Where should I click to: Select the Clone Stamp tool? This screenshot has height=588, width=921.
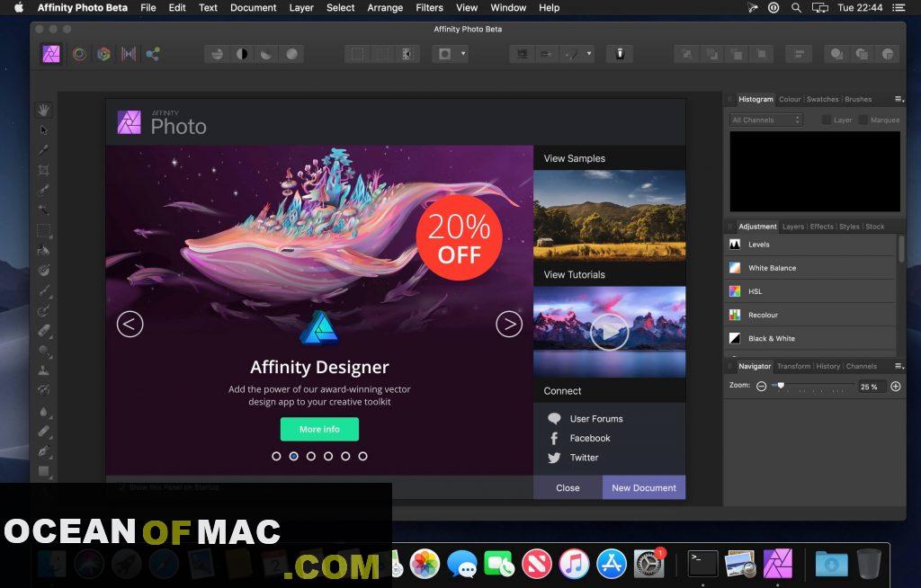click(43, 370)
